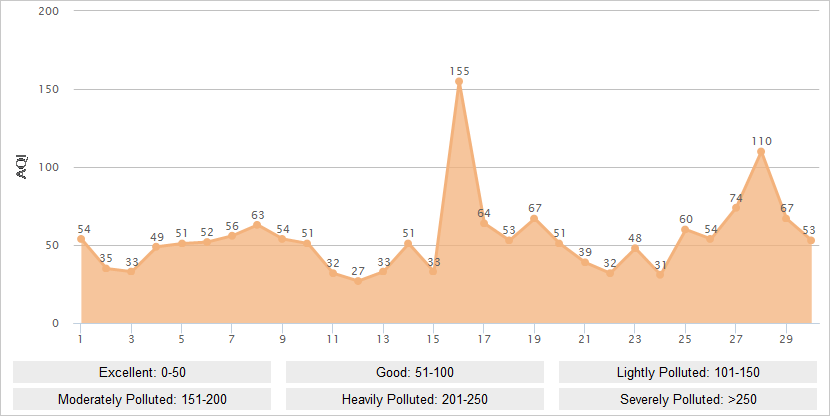Click the y-axis label 50
This screenshot has height=416, width=830.
[x=52, y=245]
